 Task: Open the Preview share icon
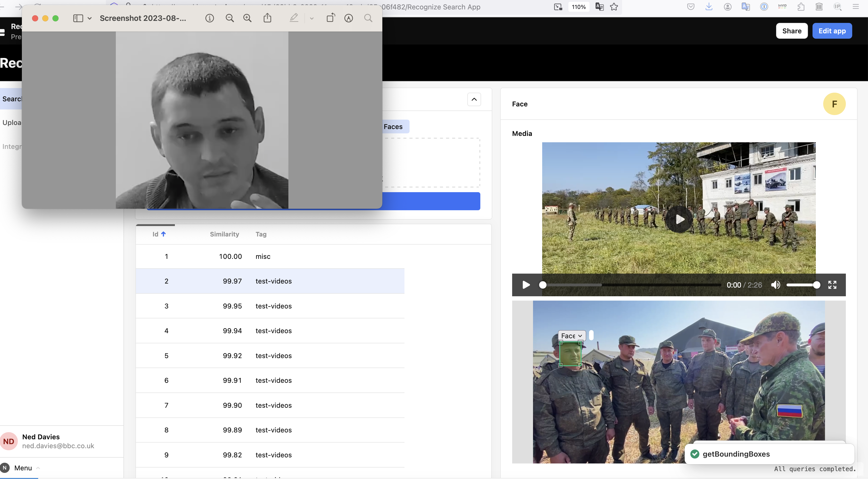(267, 18)
